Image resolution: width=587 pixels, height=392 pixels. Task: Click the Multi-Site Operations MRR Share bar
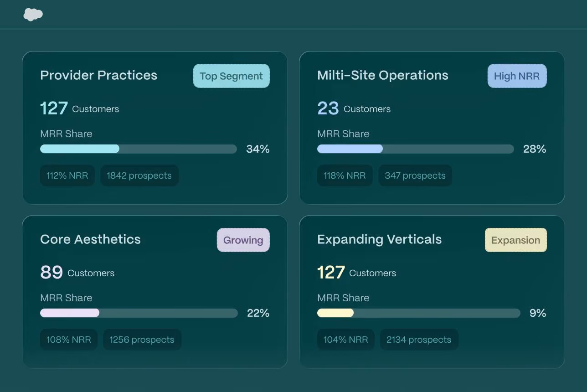(416, 149)
